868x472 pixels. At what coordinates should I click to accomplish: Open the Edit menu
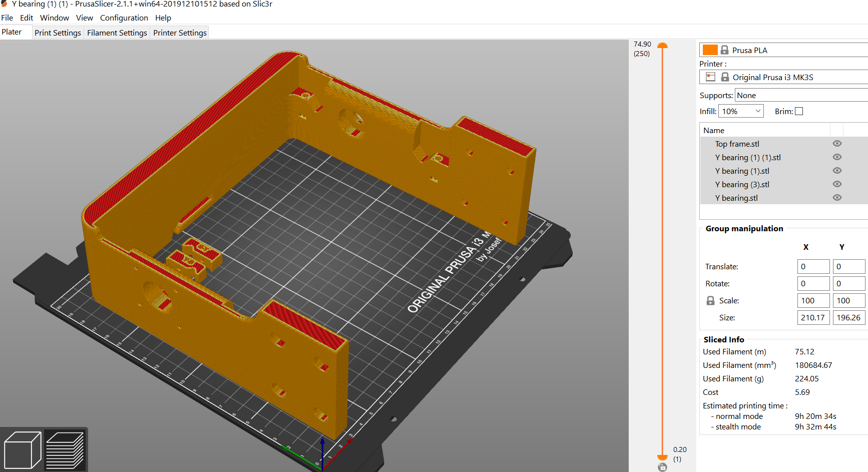pos(27,18)
